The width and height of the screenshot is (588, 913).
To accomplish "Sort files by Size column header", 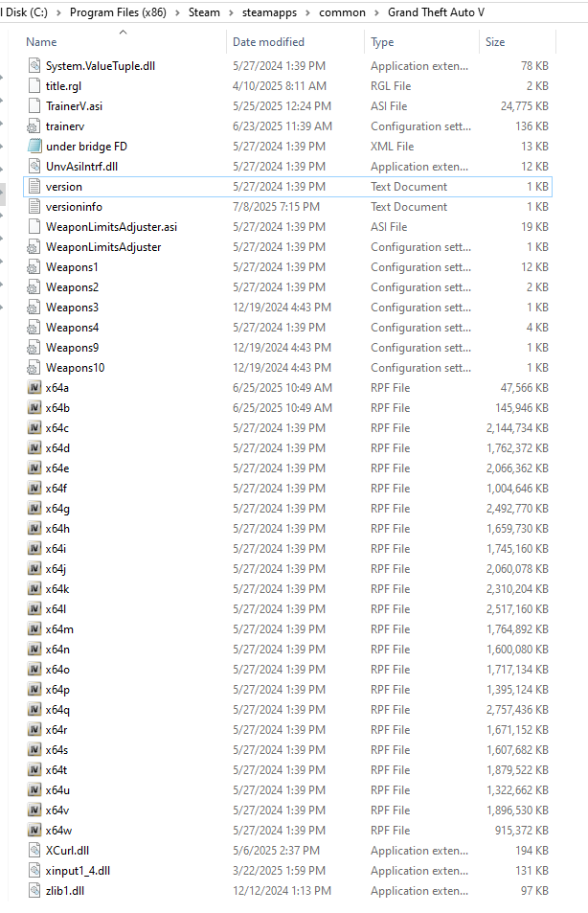I will click(495, 42).
